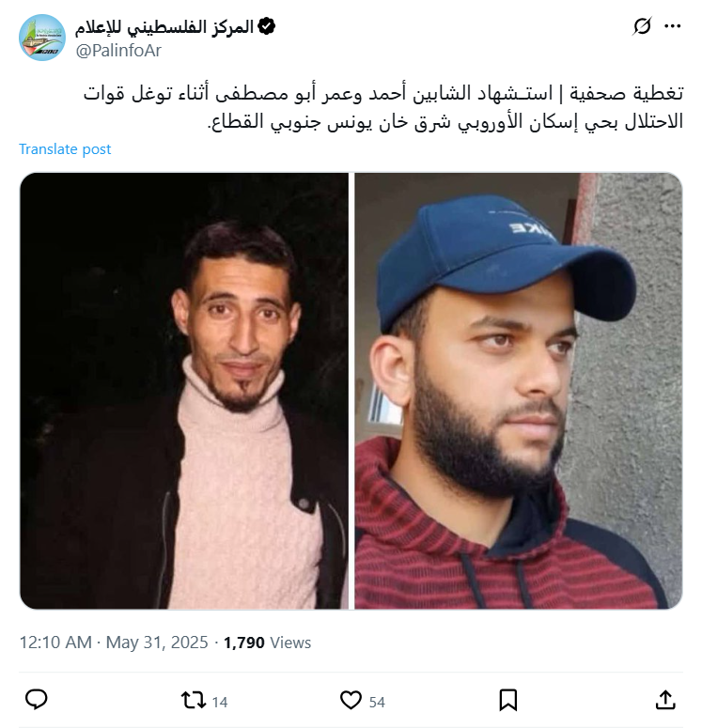Screen dimensions: 702x728
Task: Open the share upload icon
Action: 665,700
